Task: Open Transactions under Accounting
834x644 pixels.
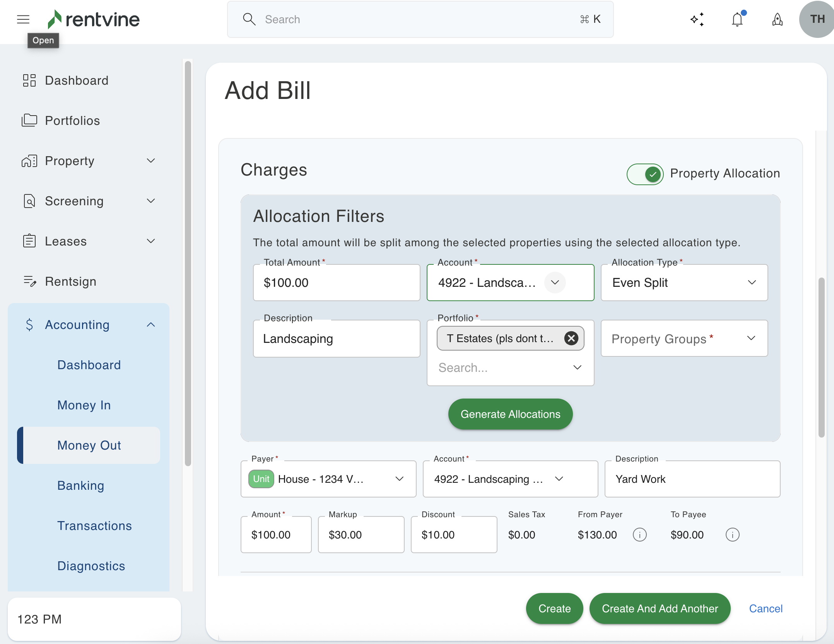Action: point(94,526)
